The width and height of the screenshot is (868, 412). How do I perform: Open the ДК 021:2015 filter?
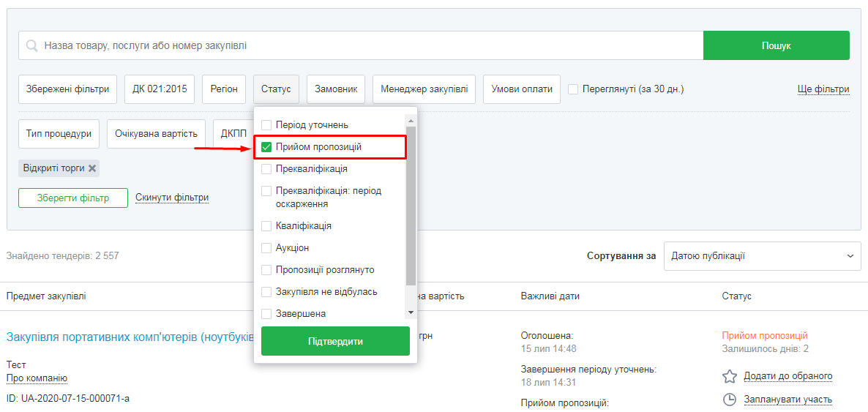pos(160,89)
